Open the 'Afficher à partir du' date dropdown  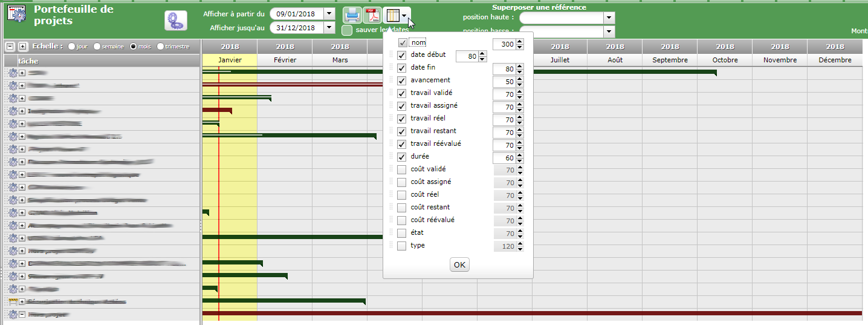[329, 14]
